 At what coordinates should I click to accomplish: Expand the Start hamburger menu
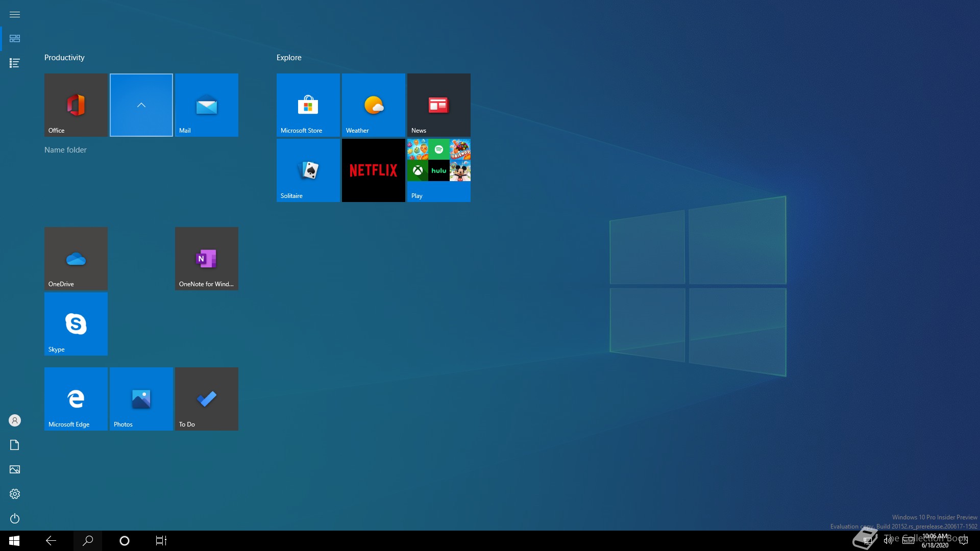click(15, 14)
